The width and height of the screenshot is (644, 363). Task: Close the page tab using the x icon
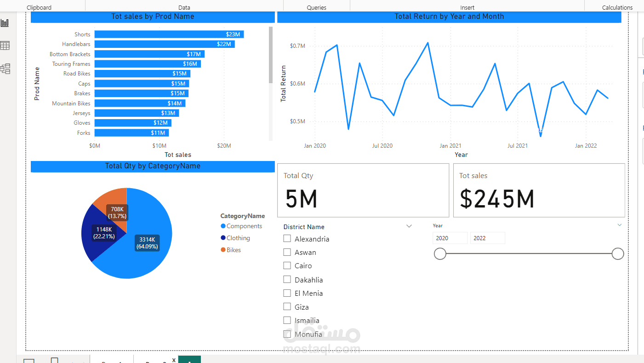[x=174, y=360]
